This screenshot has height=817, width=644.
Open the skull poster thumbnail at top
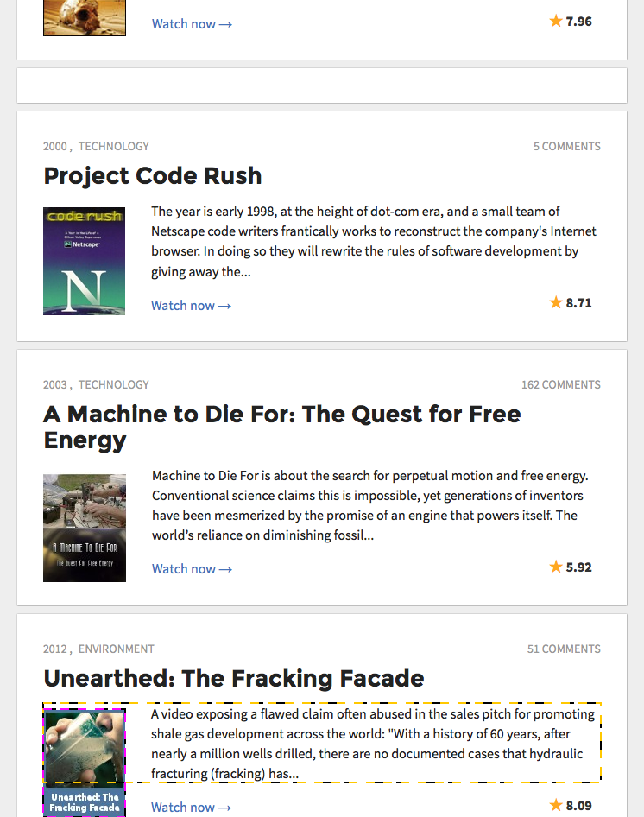tap(85, 18)
